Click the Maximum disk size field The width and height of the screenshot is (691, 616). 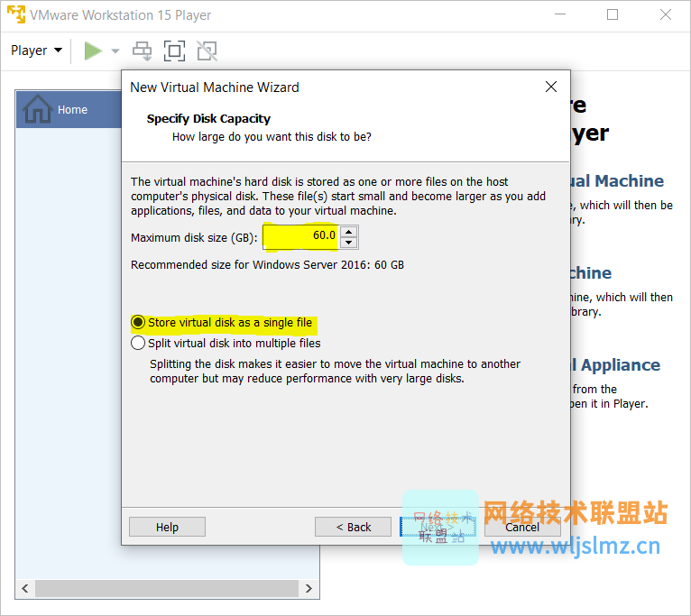301,237
